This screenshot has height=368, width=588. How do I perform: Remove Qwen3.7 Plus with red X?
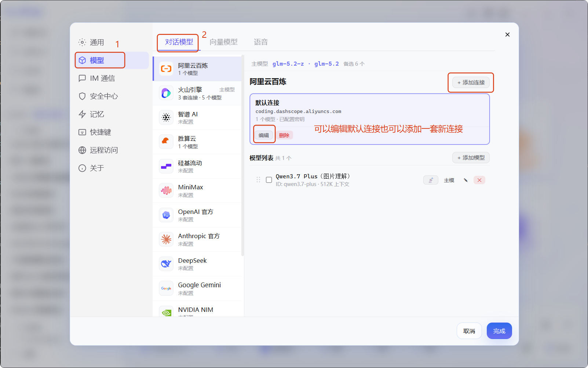coord(479,180)
